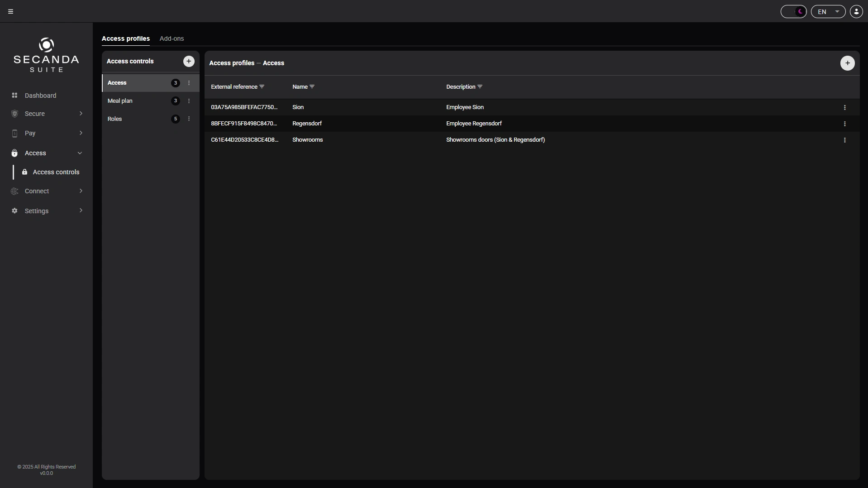Add a new access profile with plus button

(x=847, y=63)
